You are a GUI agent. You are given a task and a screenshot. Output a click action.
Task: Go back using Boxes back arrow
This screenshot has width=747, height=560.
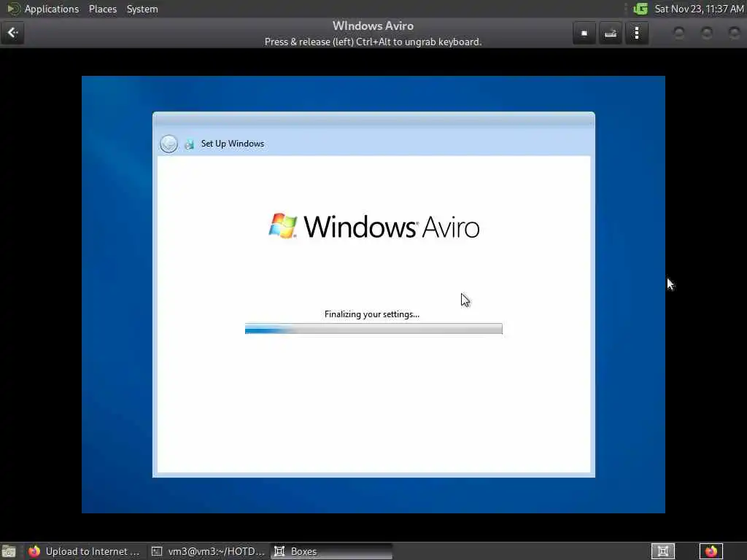coord(12,33)
